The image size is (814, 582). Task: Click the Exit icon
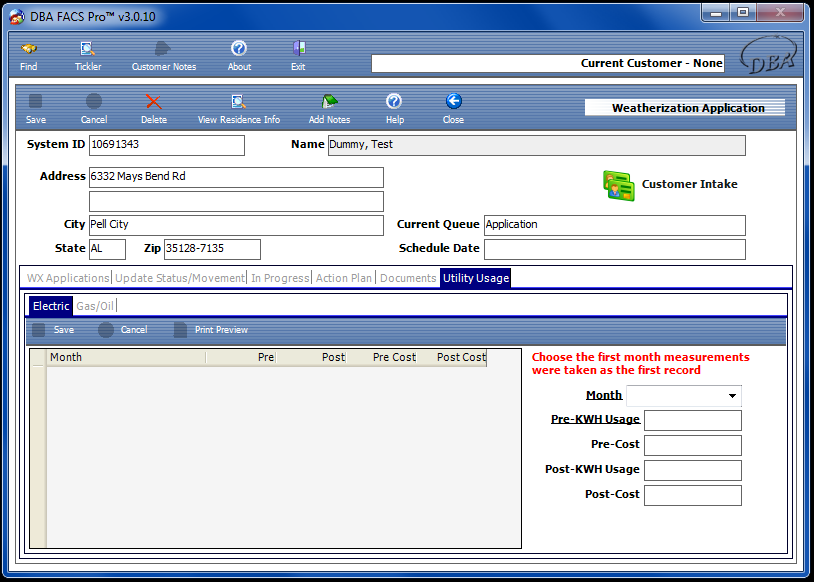299,49
